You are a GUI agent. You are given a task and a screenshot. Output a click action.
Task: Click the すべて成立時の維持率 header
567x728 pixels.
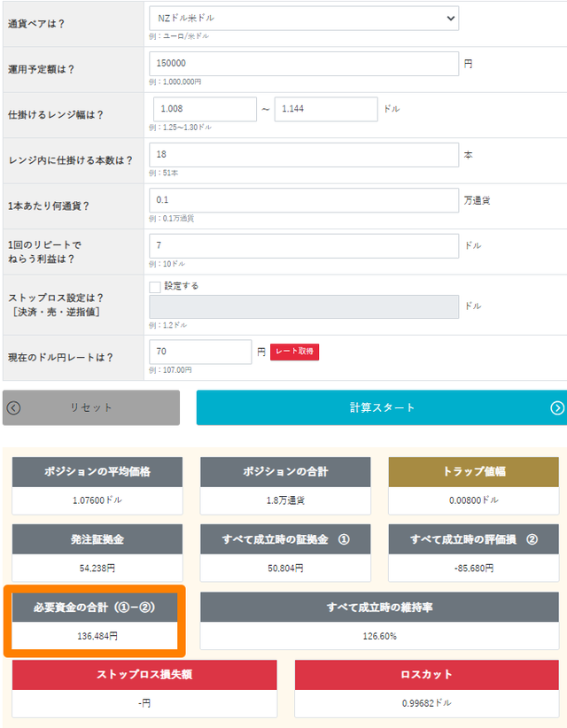click(x=379, y=608)
